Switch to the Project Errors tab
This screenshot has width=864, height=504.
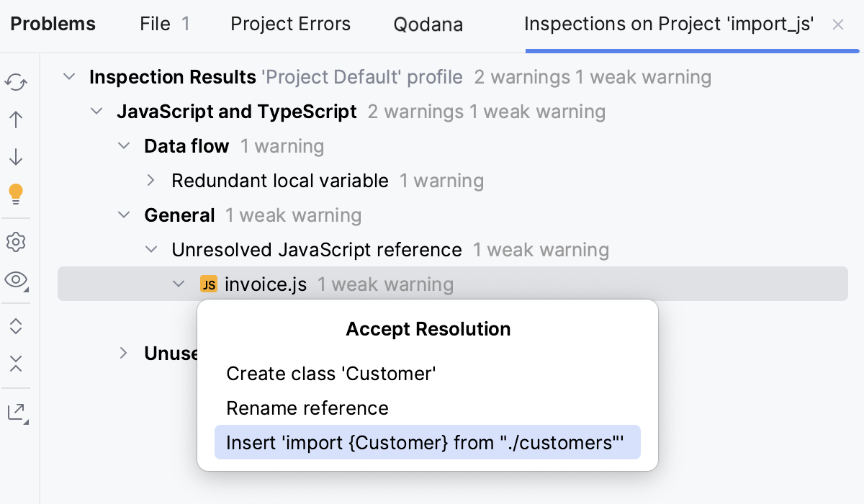(290, 24)
